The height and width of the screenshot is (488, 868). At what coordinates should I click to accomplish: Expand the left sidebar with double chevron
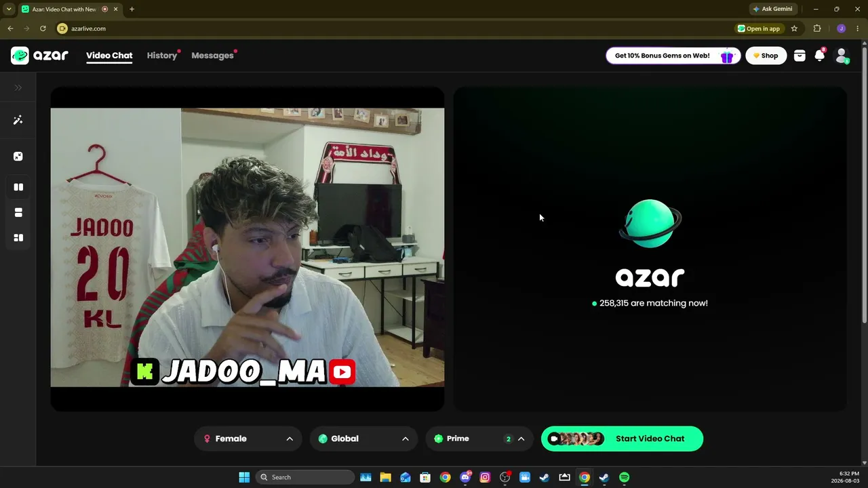[x=18, y=87]
